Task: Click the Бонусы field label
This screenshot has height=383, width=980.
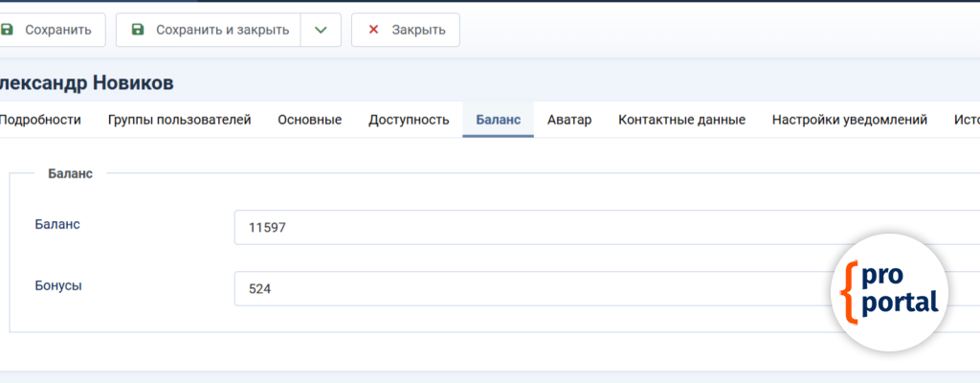Action: pyautogui.click(x=57, y=285)
